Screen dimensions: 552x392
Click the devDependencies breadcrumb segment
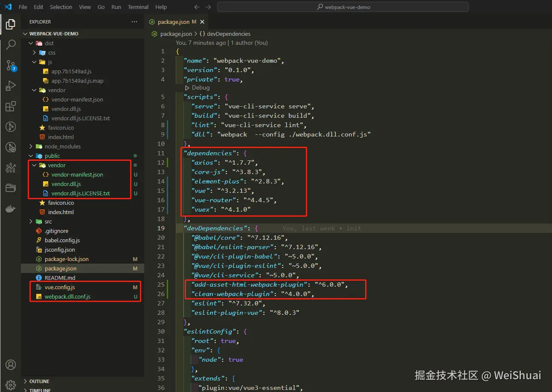[224, 34]
